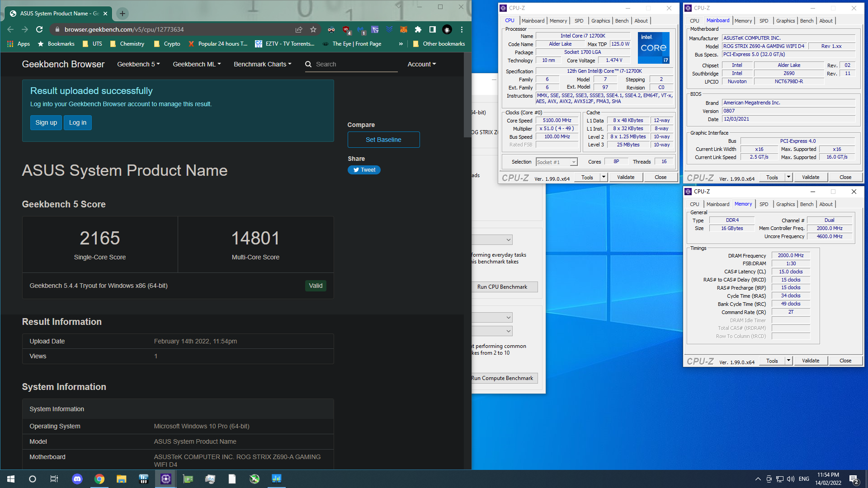868x488 pixels.
Task: Open CPU-Z from the taskbar
Action: click(x=165, y=479)
